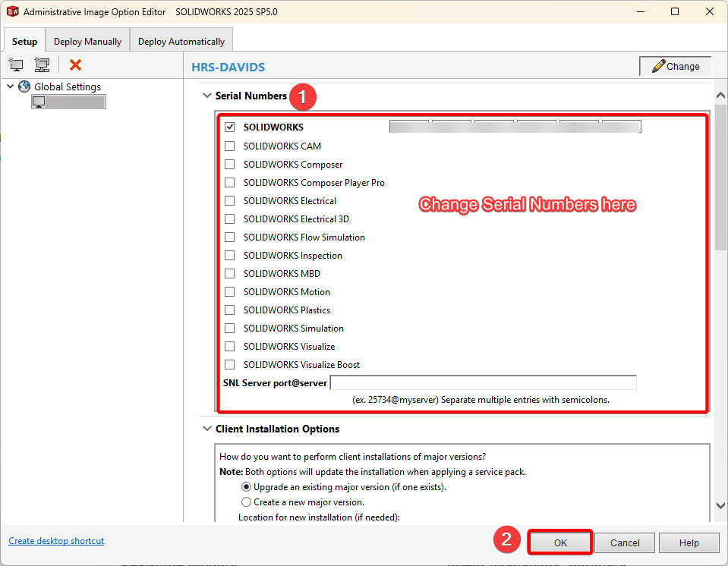
Task: Click the Cancel button
Action: tap(625, 542)
